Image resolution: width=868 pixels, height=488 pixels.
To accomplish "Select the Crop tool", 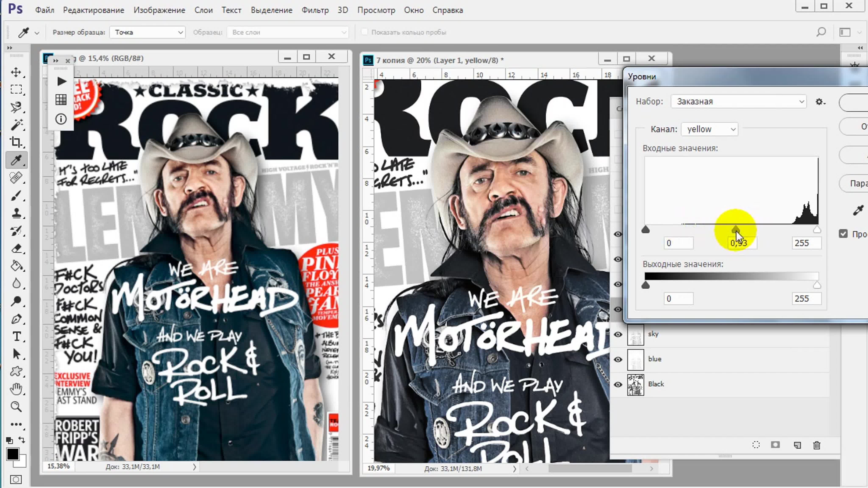I will pos(16,142).
